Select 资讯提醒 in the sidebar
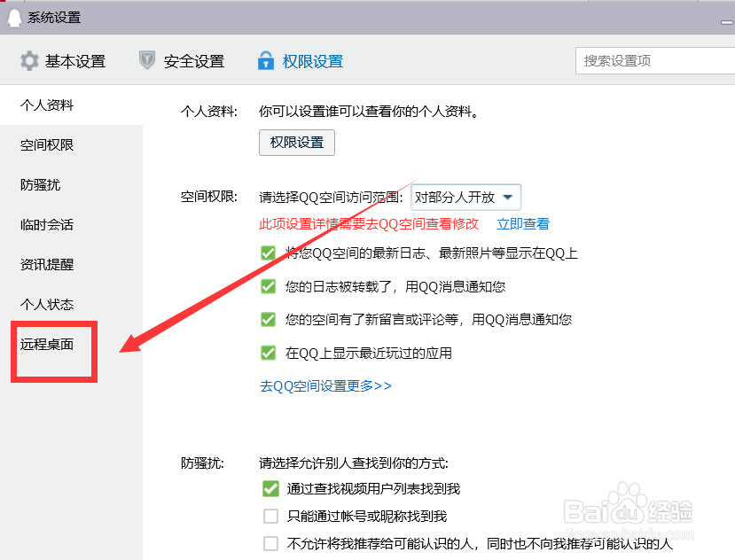 tap(47, 264)
